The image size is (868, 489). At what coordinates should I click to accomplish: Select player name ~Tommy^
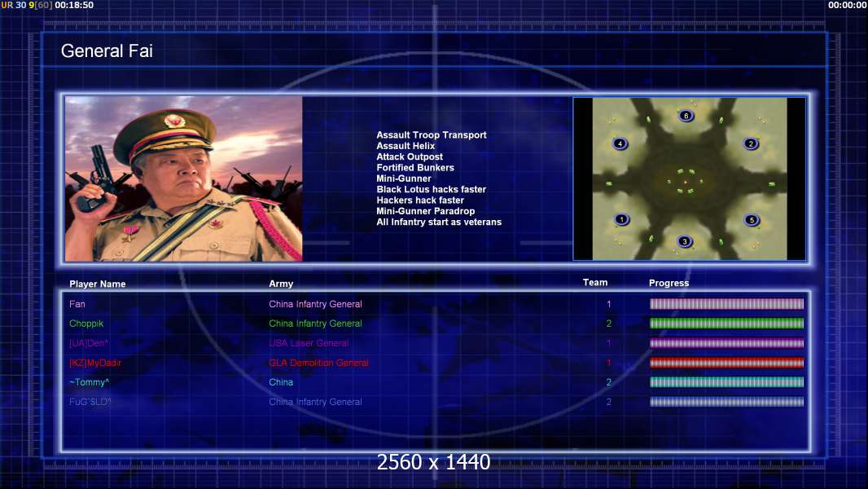pos(89,382)
